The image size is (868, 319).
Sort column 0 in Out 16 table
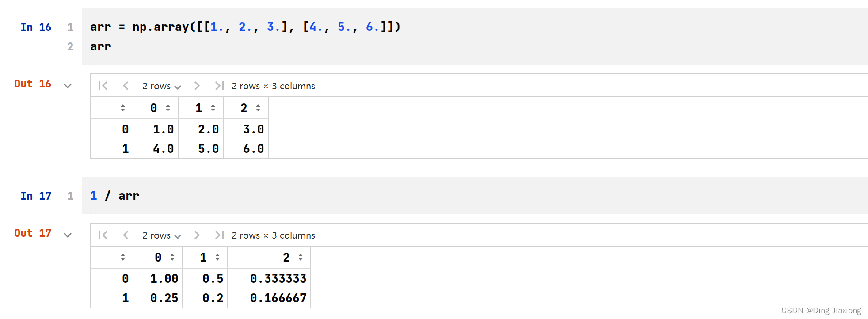pos(168,108)
